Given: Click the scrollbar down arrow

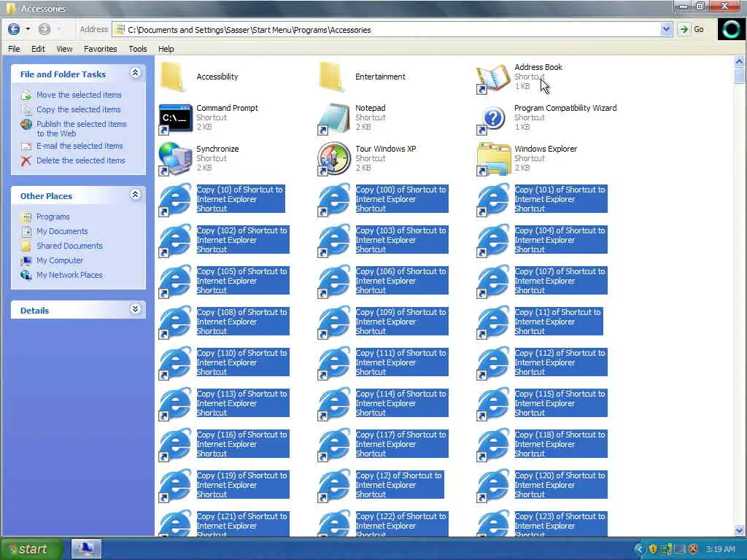Looking at the screenshot, I should (739, 530).
